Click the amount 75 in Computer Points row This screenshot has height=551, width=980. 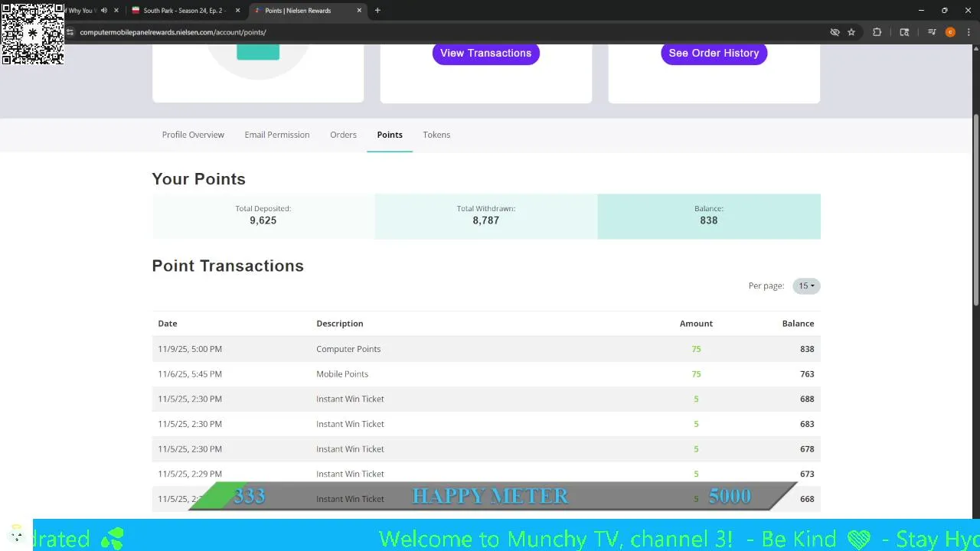[696, 349]
